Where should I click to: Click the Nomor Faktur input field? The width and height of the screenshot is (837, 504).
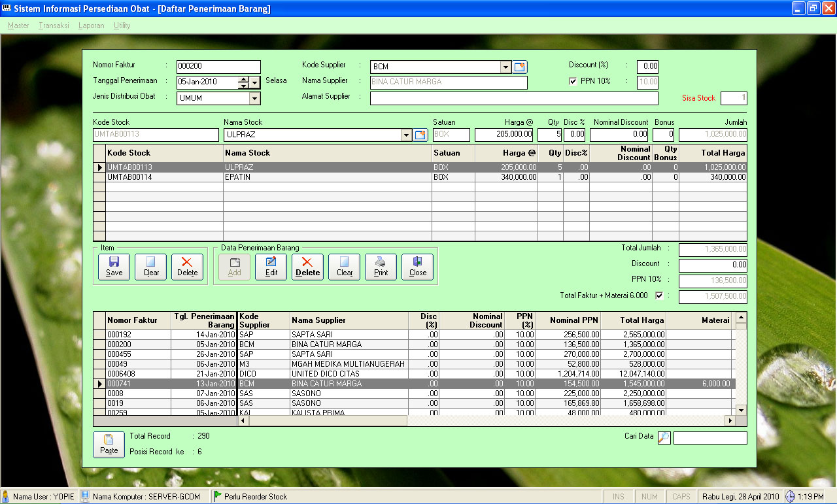(x=218, y=67)
